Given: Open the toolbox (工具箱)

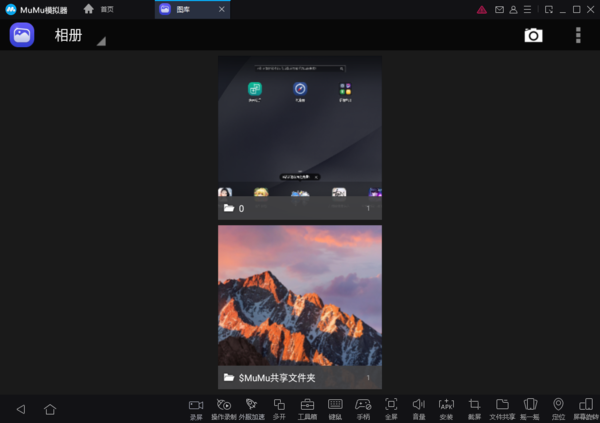Looking at the screenshot, I should (307, 406).
